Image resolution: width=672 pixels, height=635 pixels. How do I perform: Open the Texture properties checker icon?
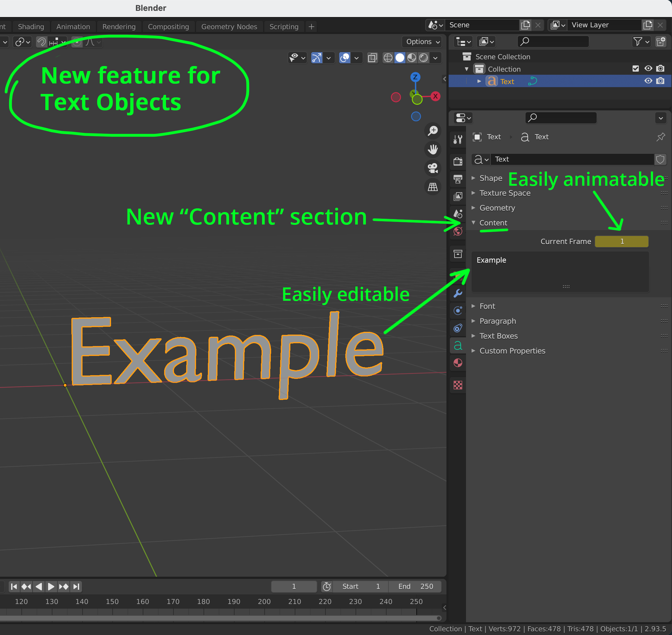pos(458,385)
